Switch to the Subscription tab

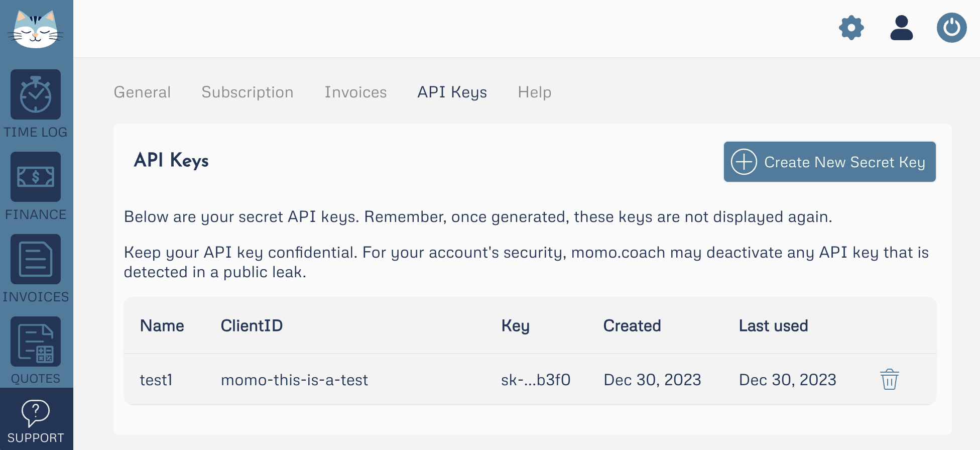(x=248, y=92)
